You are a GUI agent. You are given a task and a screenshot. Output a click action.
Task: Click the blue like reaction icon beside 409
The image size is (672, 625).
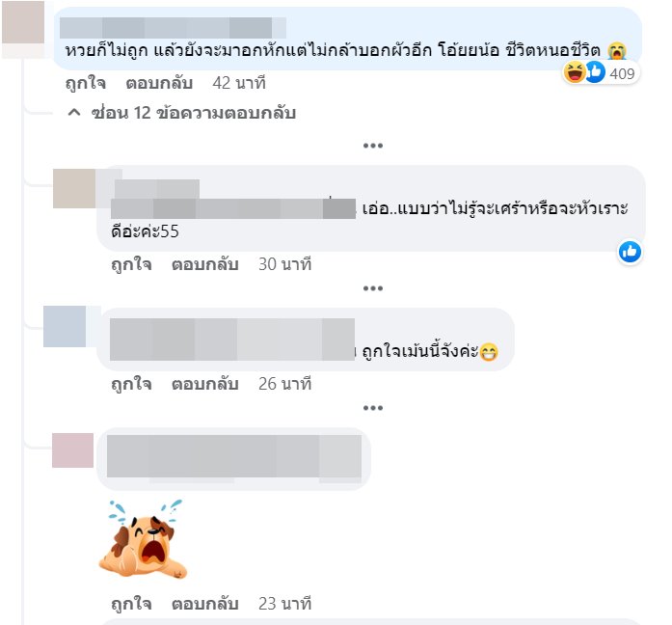click(x=595, y=72)
